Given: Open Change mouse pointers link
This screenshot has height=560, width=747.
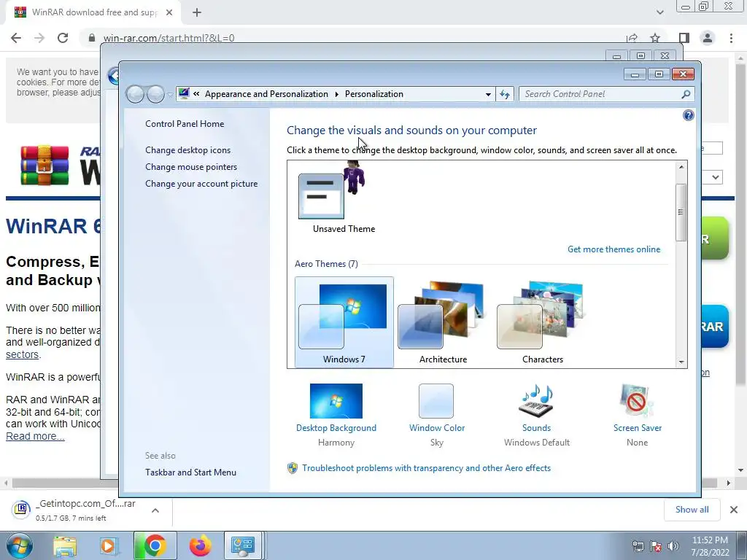Looking at the screenshot, I should coord(191,167).
